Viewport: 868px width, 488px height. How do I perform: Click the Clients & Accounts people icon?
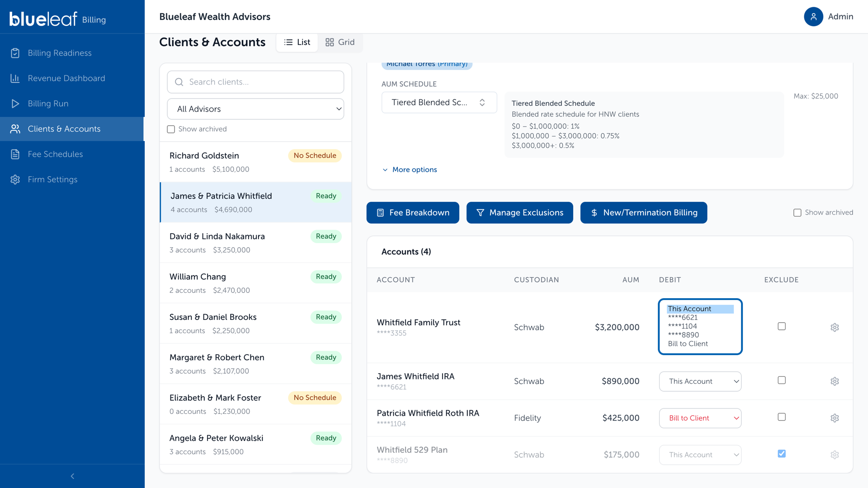15,129
